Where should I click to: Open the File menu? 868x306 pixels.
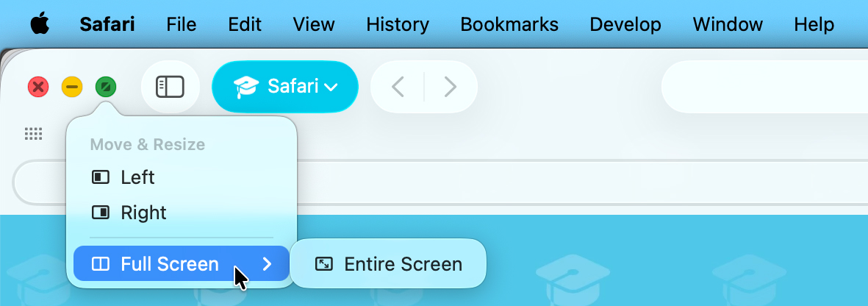coord(182,24)
